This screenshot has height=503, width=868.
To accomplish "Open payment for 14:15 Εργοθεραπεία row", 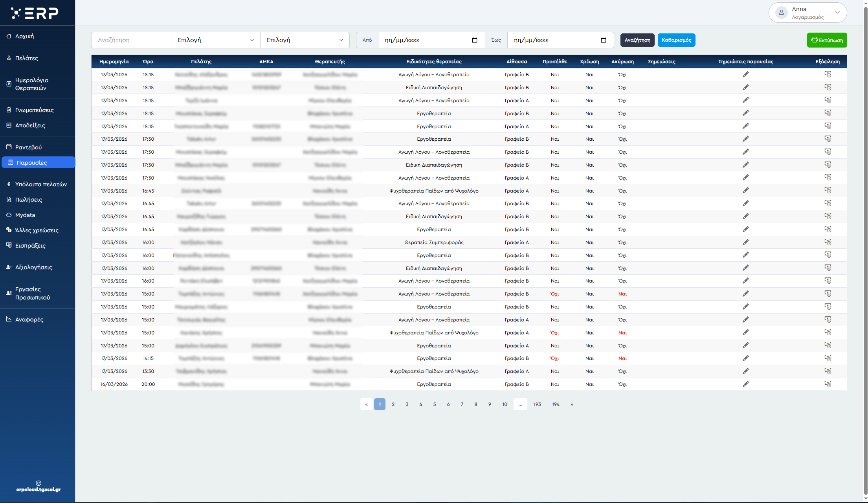I will [x=828, y=358].
